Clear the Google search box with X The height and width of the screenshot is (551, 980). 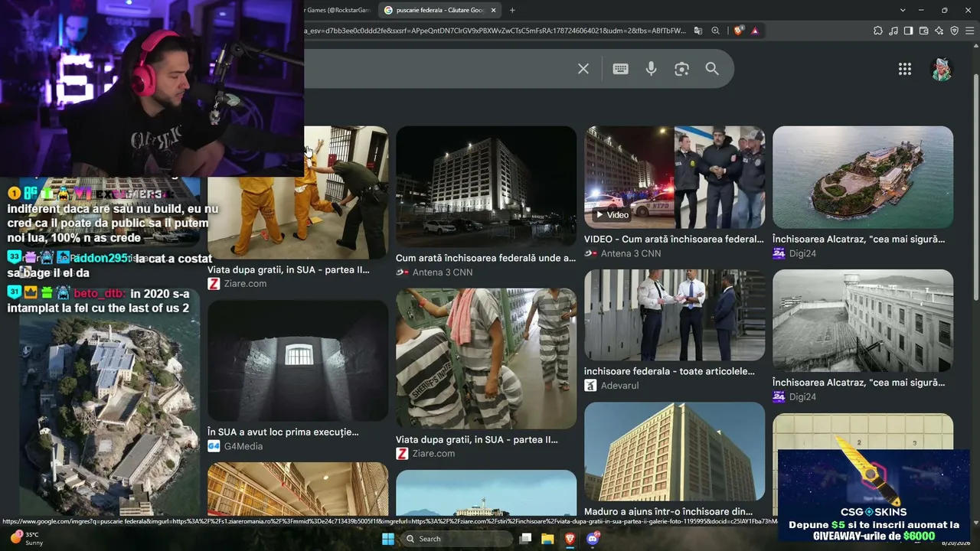[583, 69]
